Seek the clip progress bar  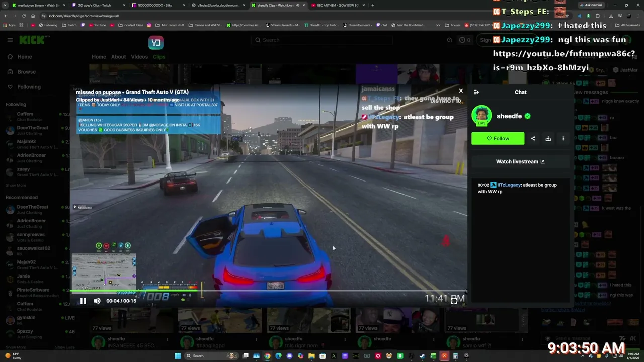(269, 291)
